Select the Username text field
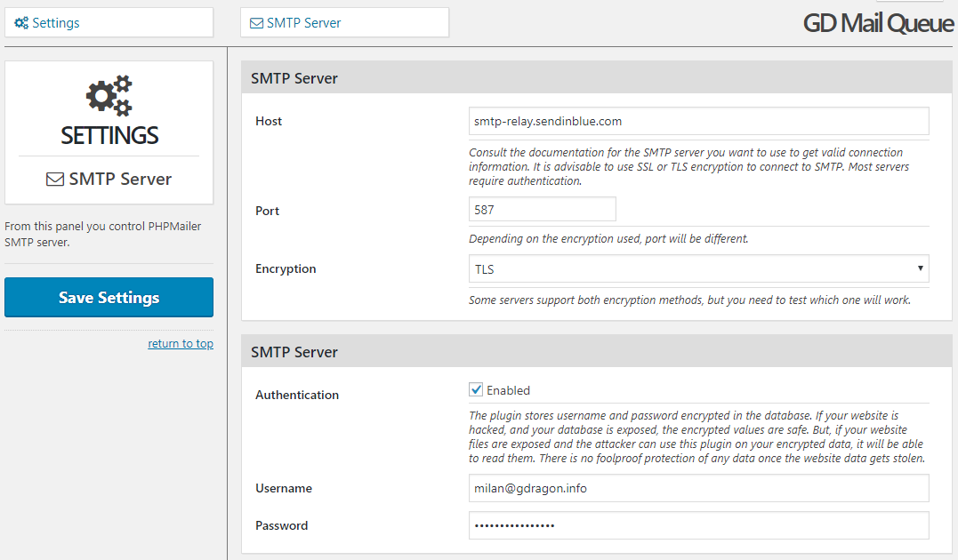 [698, 488]
